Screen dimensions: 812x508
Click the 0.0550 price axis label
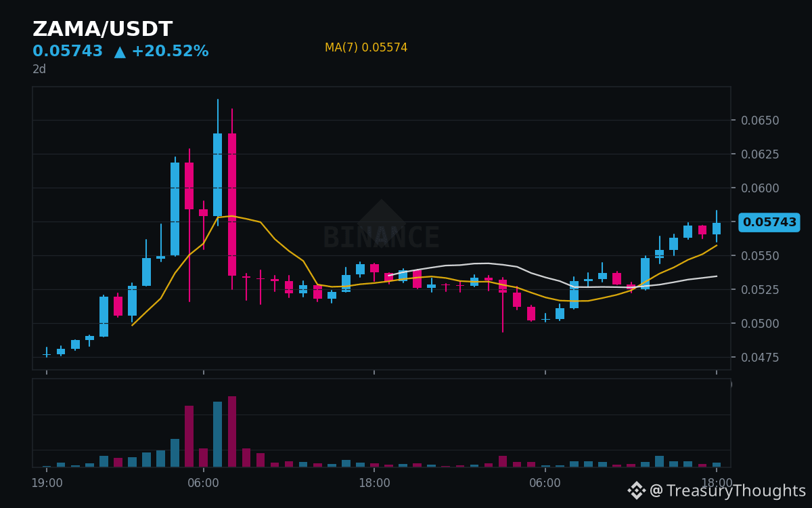[x=760, y=256]
